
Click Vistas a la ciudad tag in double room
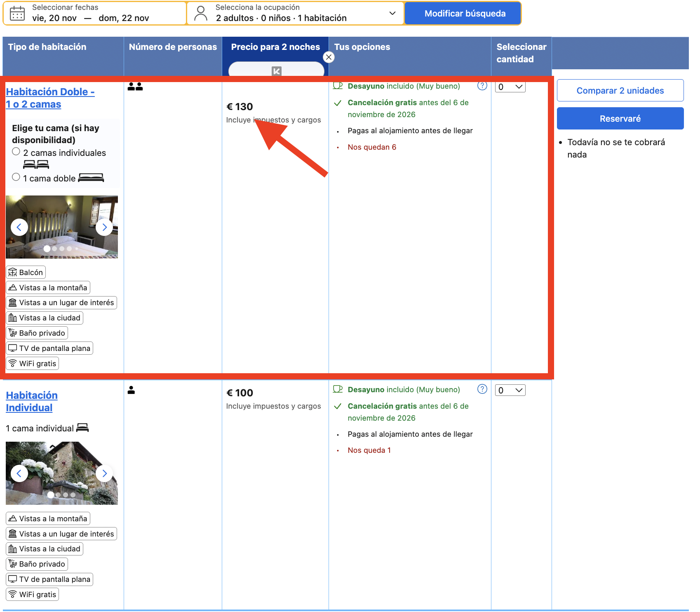[x=45, y=318]
